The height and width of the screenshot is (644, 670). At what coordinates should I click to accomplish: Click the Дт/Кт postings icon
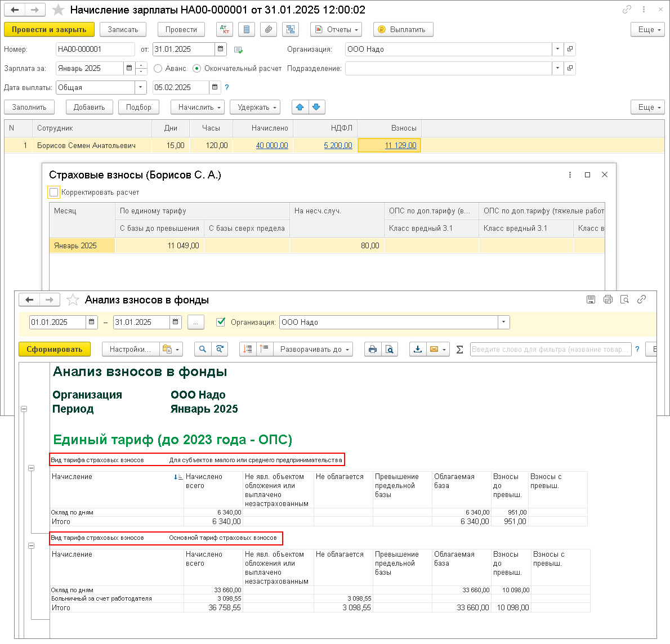(225, 30)
